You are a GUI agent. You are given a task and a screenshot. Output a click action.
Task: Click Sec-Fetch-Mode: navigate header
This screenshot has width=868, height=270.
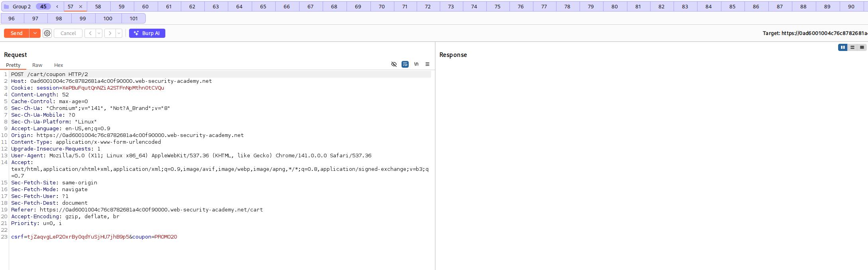tap(49, 190)
